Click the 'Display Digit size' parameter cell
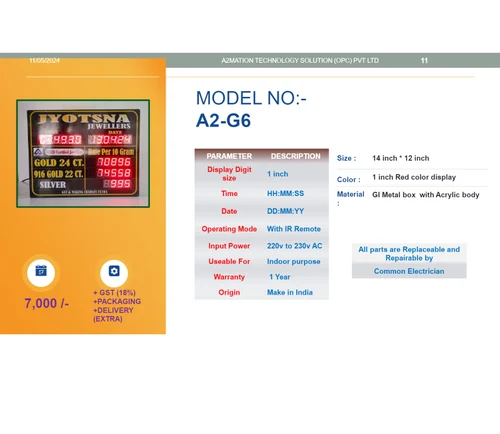Image resolution: width=500 pixels, height=434 pixels. pyautogui.click(x=229, y=174)
